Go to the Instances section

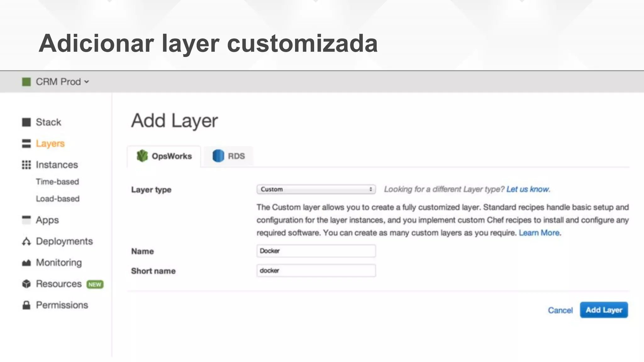coord(57,165)
